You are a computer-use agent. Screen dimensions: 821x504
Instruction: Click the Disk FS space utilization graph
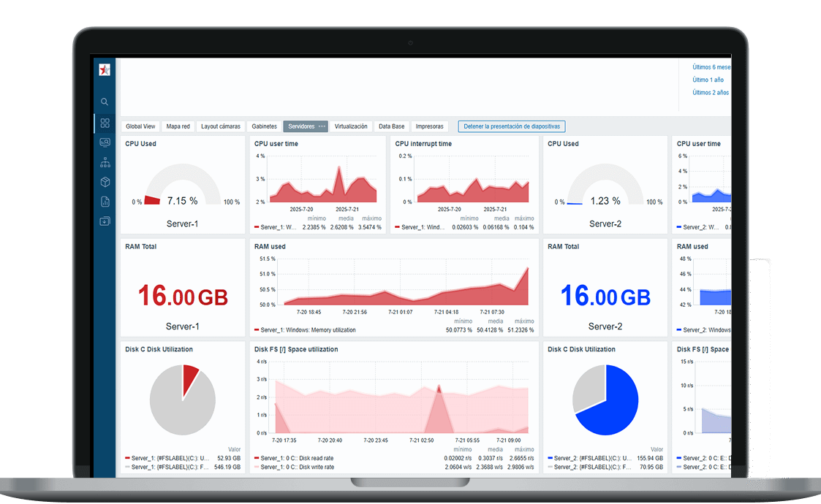coord(399,398)
